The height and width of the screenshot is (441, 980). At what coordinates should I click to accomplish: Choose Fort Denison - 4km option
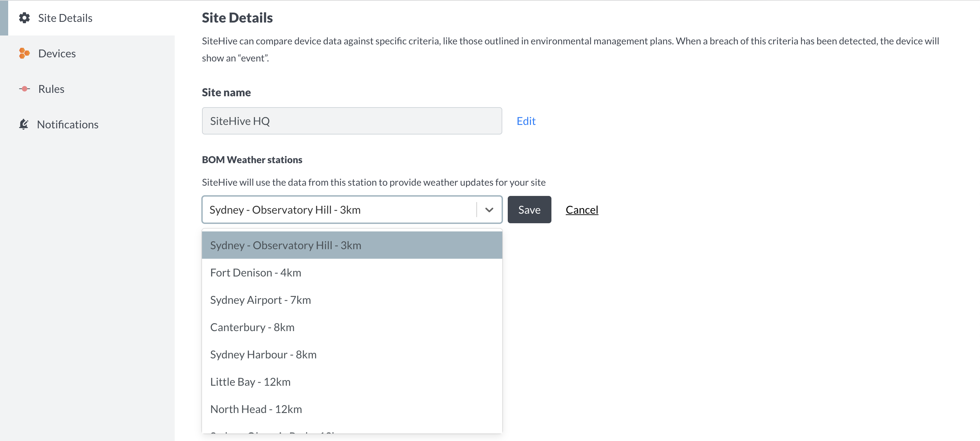pyautogui.click(x=352, y=272)
